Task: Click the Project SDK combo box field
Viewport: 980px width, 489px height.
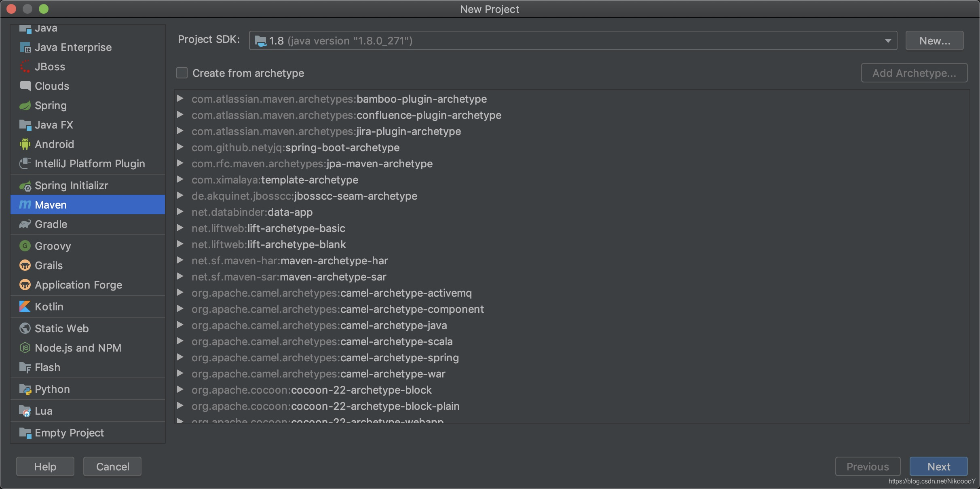Action: 573,41
